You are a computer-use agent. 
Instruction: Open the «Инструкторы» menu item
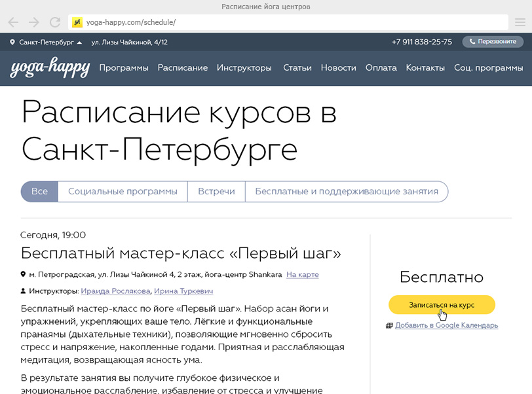point(244,68)
